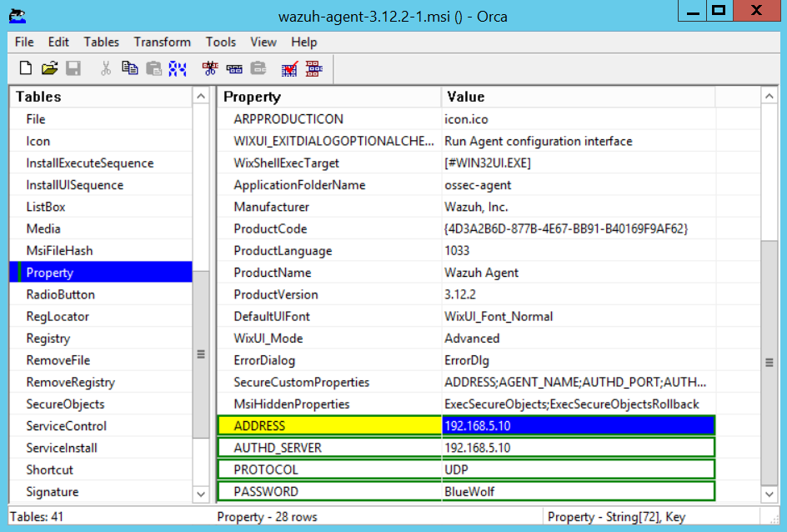Viewport: 787px width, 532px height.
Task: Open the Edit menu
Action: [58, 43]
